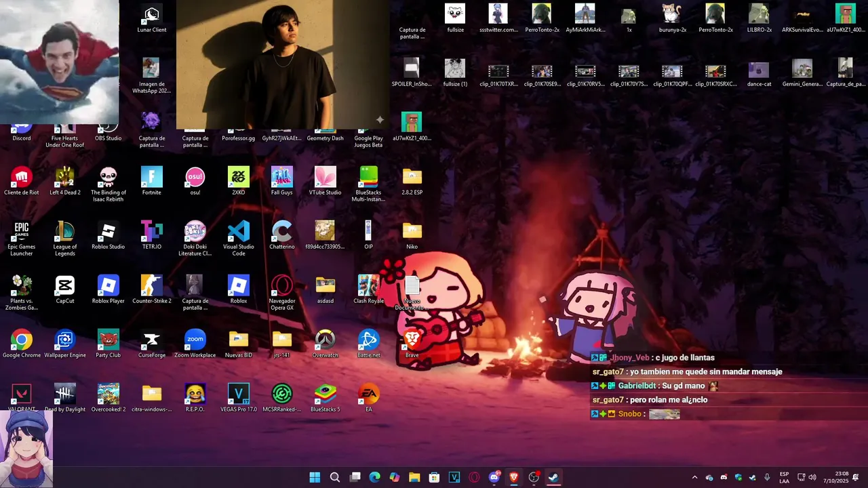
Task: Open taskbar Search
Action: tap(334, 477)
